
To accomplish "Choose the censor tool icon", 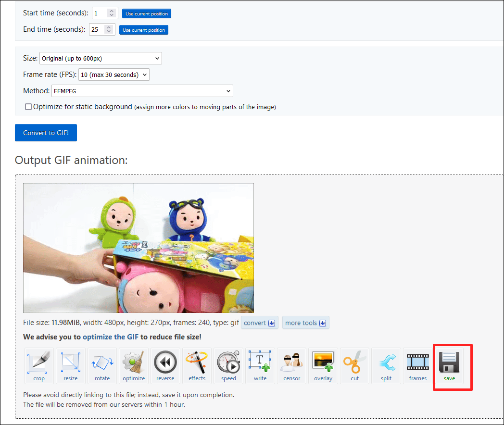I will click(x=291, y=365).
